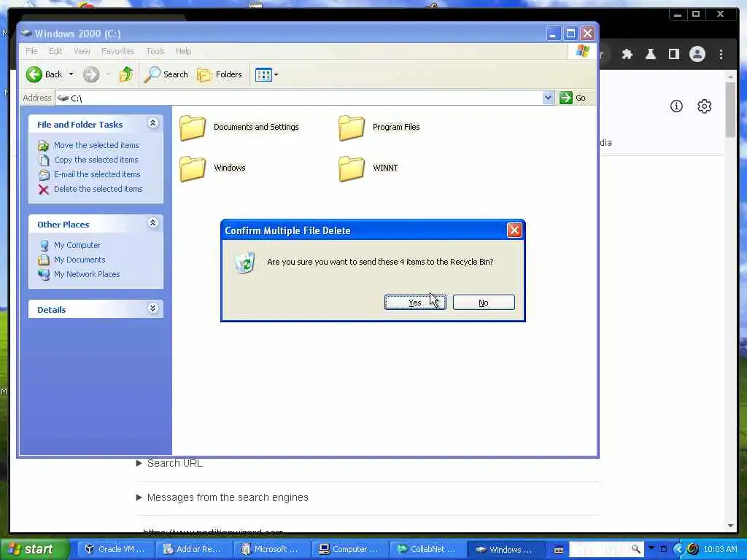Select the Windows folder icon

193,168
